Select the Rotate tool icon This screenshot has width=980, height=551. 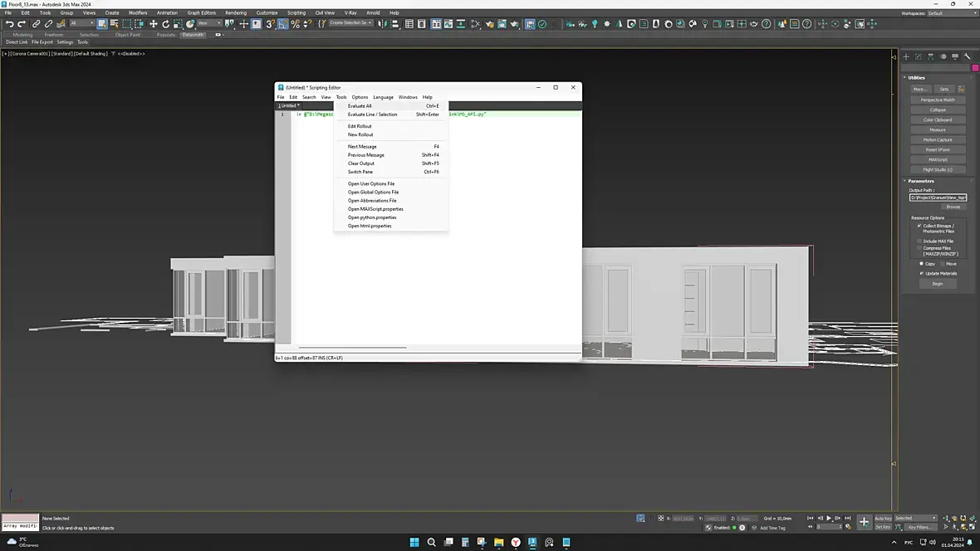(x=165, y=24)
